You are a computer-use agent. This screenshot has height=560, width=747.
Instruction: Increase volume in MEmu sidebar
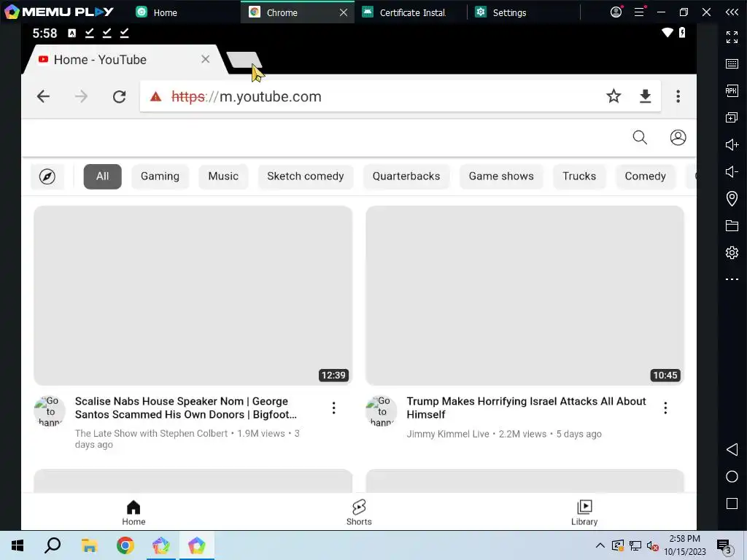pyautogui.click(x=732, y=145)
